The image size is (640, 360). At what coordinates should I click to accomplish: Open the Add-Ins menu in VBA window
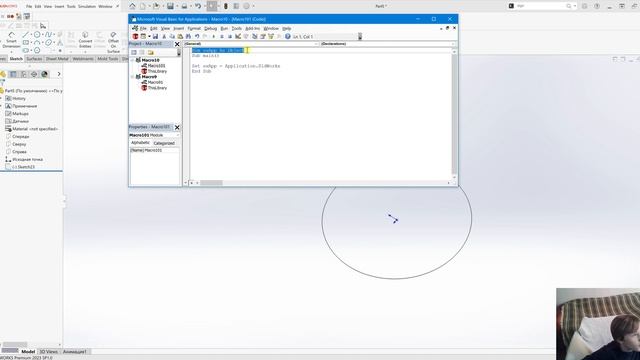[x=252, y=29]
